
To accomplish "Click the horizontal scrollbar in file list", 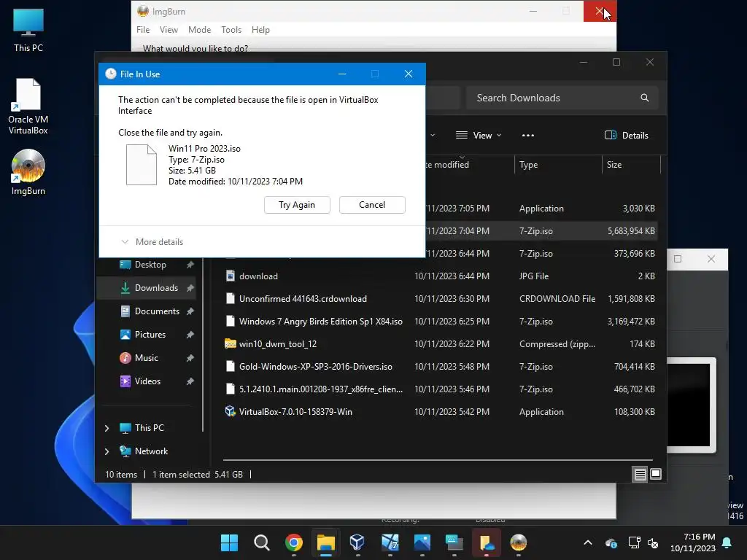I will coord(438,460).
